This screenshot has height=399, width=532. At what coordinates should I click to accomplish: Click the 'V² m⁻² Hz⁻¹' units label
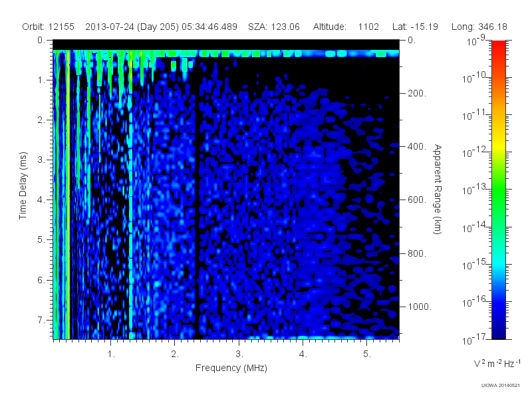tap(497, 363)
